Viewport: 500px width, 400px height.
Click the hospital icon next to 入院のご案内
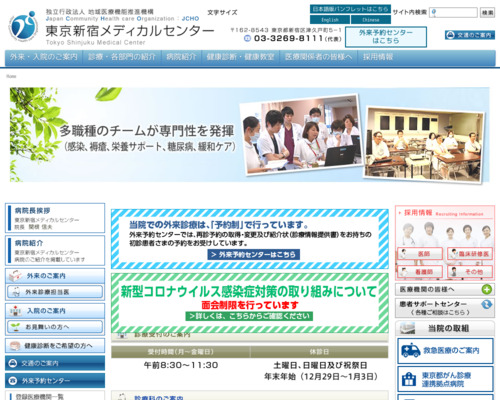coord(15,311)
